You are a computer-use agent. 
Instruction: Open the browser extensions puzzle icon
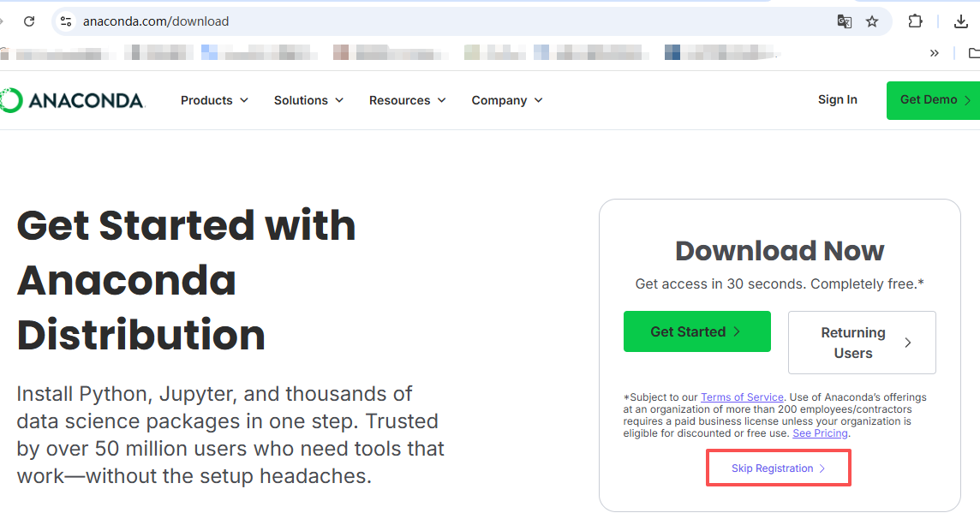point(915,21)
